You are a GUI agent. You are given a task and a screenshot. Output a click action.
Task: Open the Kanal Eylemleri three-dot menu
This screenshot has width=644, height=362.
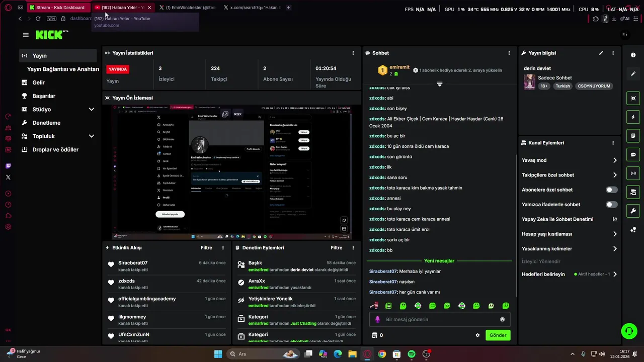613,143
